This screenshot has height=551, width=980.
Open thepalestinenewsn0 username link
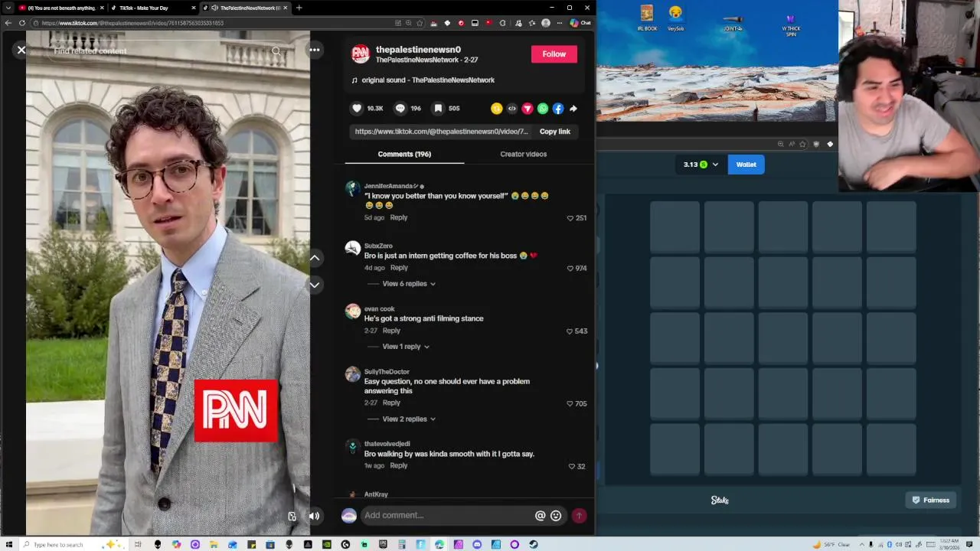(418, 50)
